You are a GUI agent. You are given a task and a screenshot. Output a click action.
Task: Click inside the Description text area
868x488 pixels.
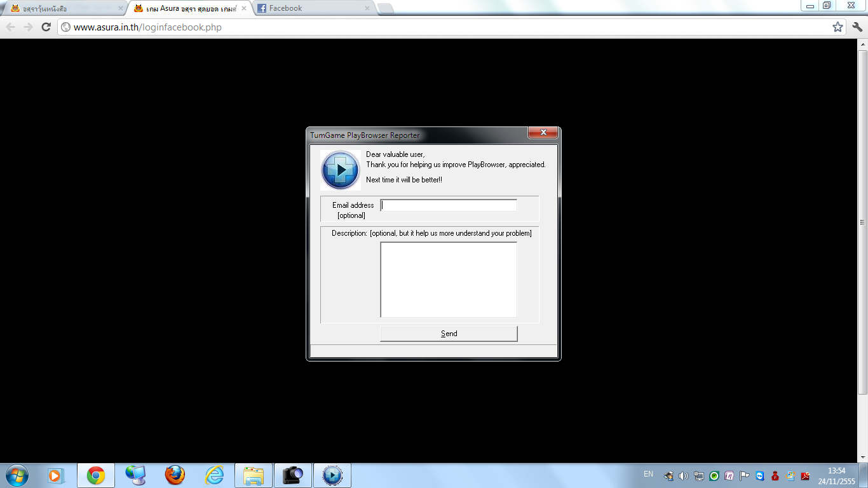[449, 280]
